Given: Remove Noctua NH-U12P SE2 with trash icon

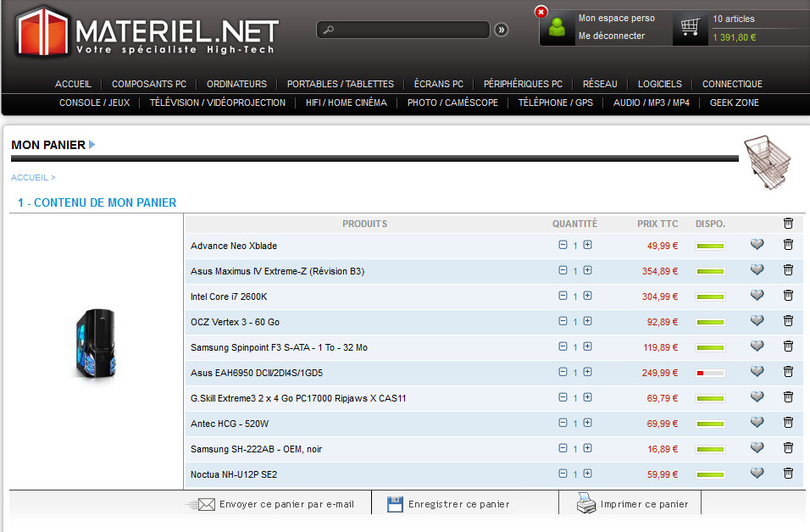Looking at the screenshot, I should (788, 474).
